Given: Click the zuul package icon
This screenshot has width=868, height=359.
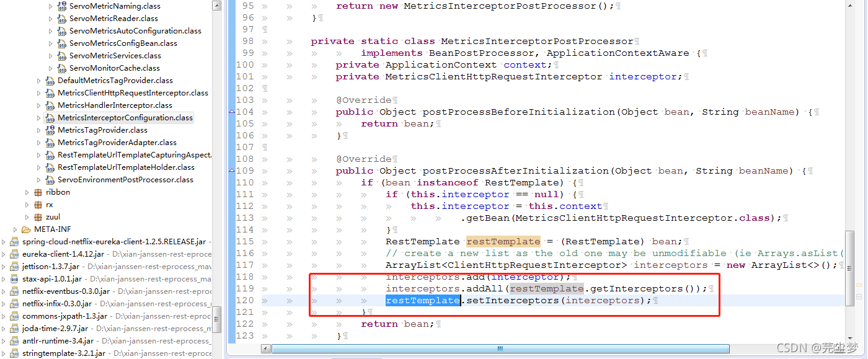Looking at the screenshot, I should point(38,217).
